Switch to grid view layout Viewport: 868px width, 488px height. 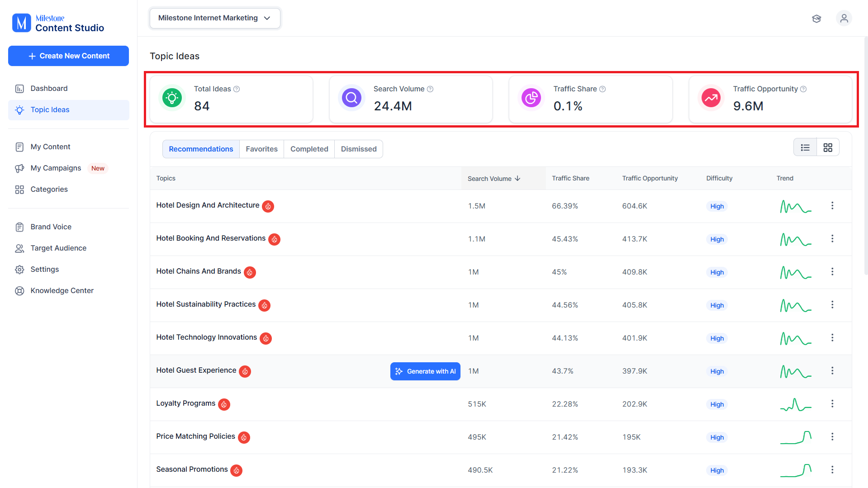click(x=828, y=147)
